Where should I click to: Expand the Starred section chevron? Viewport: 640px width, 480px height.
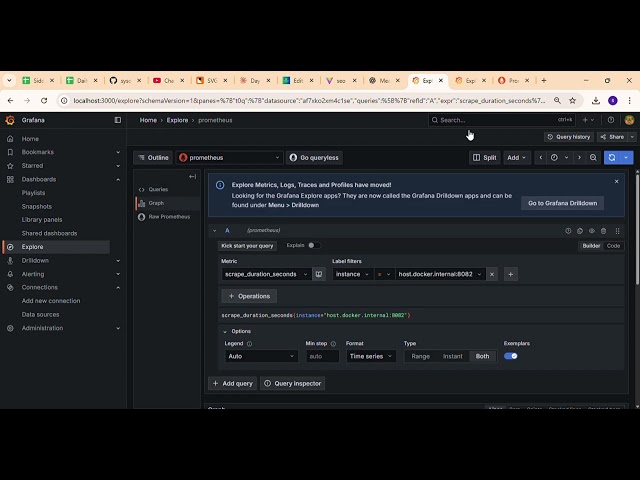click(x=118, y=166)
